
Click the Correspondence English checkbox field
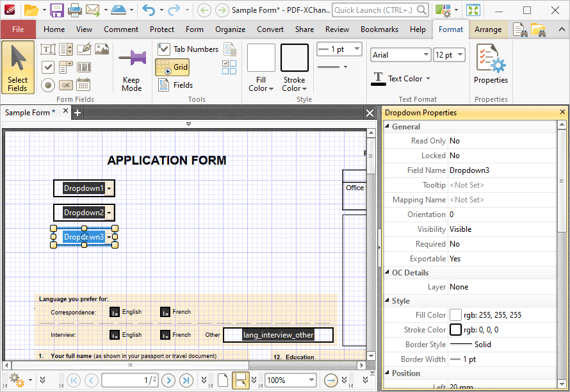(115, 312)
